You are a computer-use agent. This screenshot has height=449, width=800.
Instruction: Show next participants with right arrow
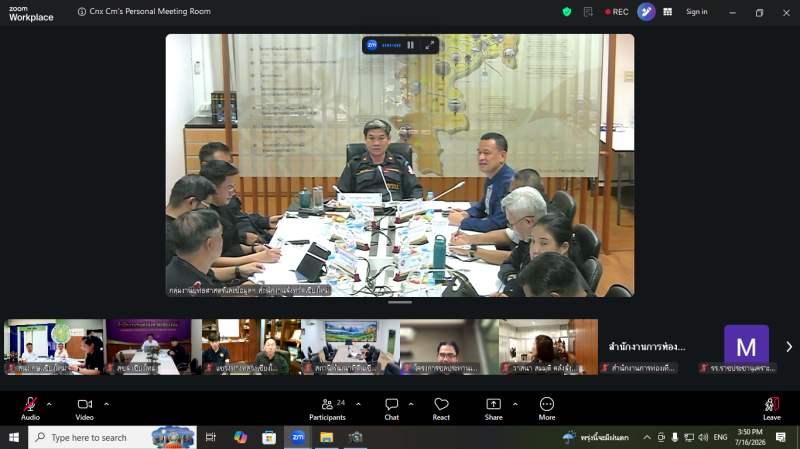click(789, 347)
